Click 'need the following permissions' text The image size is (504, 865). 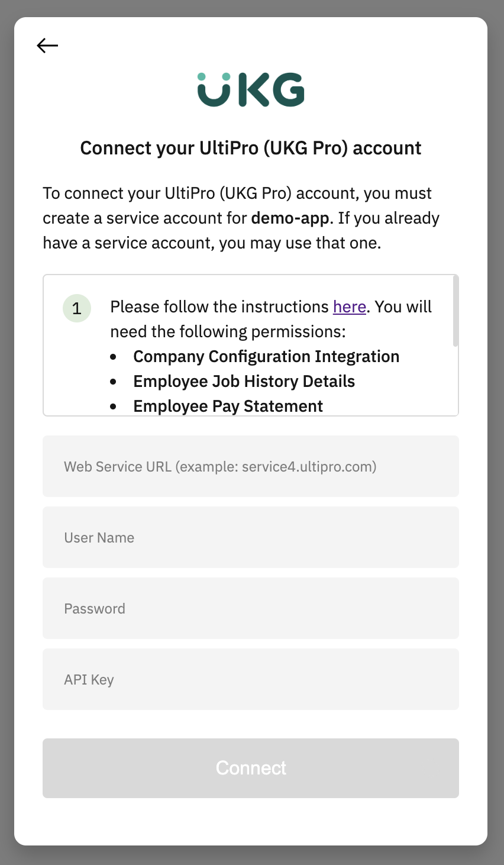(x=228, y=331)
